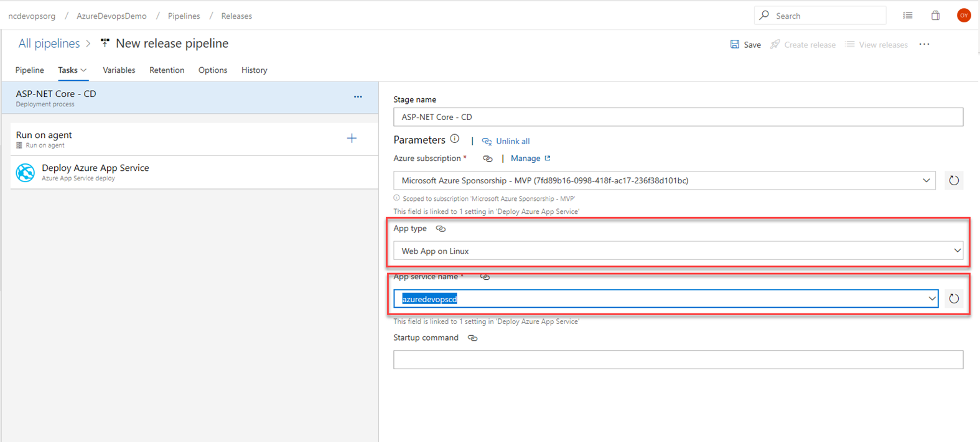Click the Create release rocket icon

click(x=775, y=44)
